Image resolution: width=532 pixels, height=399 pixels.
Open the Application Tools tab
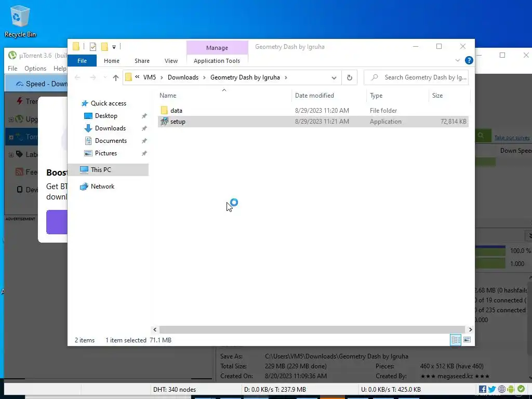point(217,61)
